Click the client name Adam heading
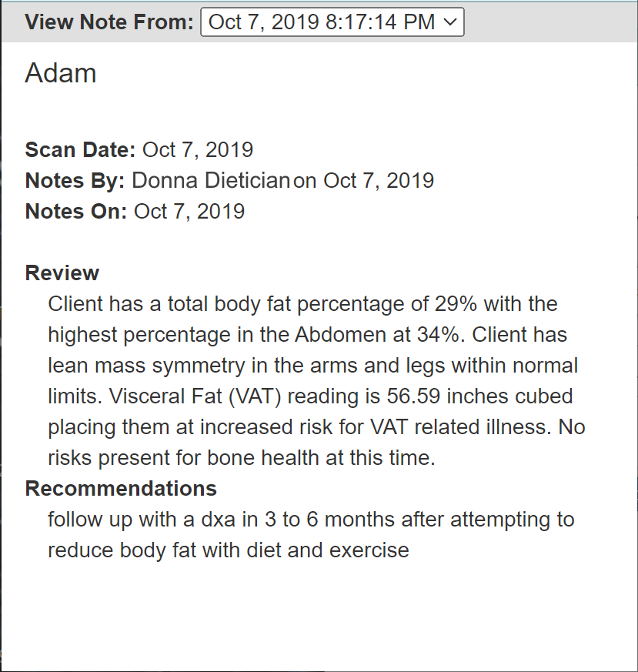 tap(61, 73)
